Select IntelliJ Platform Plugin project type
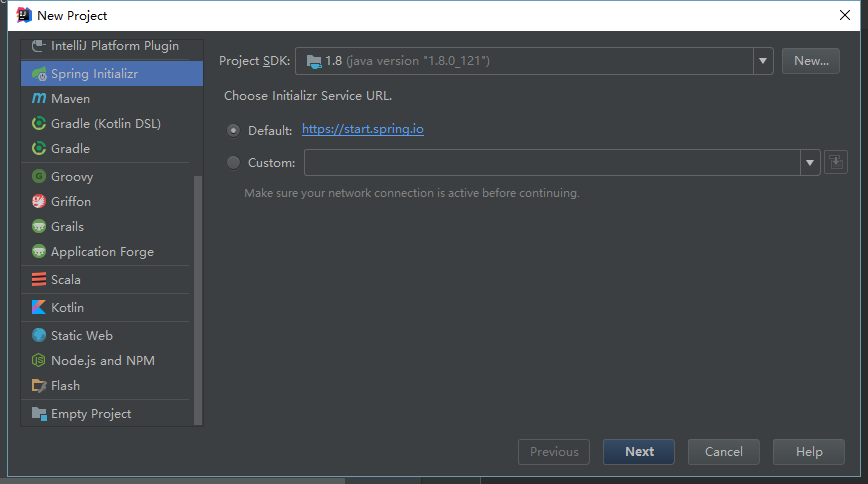This screenshot has width=868, height=484. 112,46
